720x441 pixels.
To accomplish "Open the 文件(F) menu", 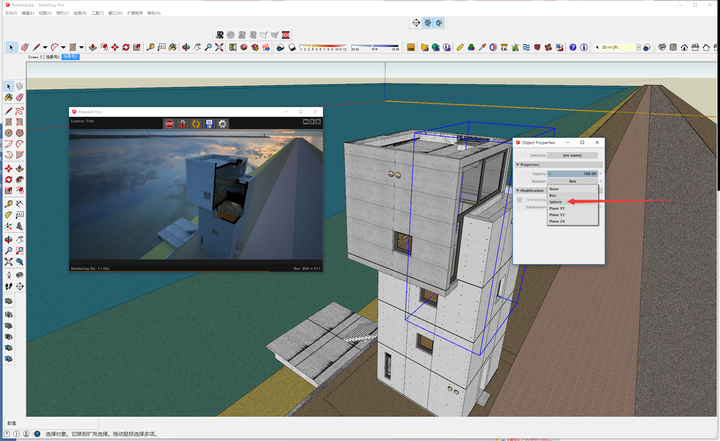I will pos(11,13).
